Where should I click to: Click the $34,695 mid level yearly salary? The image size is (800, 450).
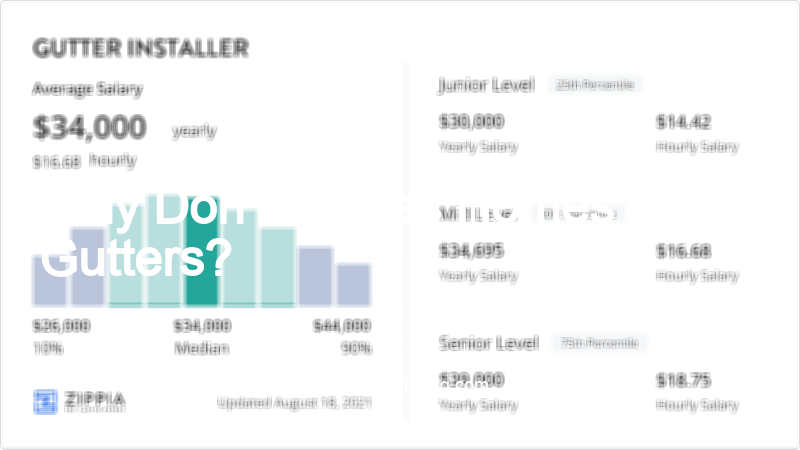471,251
